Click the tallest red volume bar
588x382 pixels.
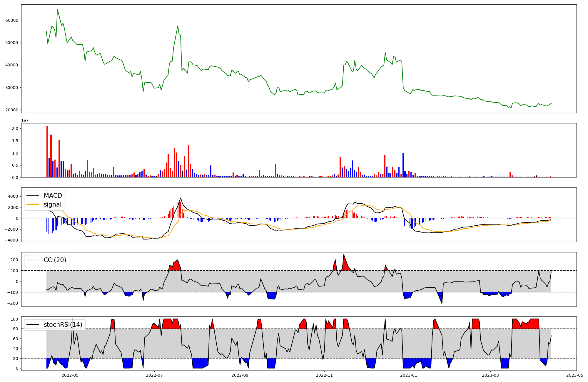[x=47, y=151]
